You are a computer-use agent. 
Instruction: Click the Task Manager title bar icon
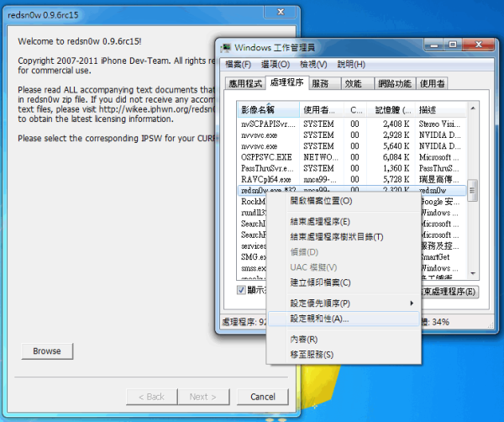[226, 48]
